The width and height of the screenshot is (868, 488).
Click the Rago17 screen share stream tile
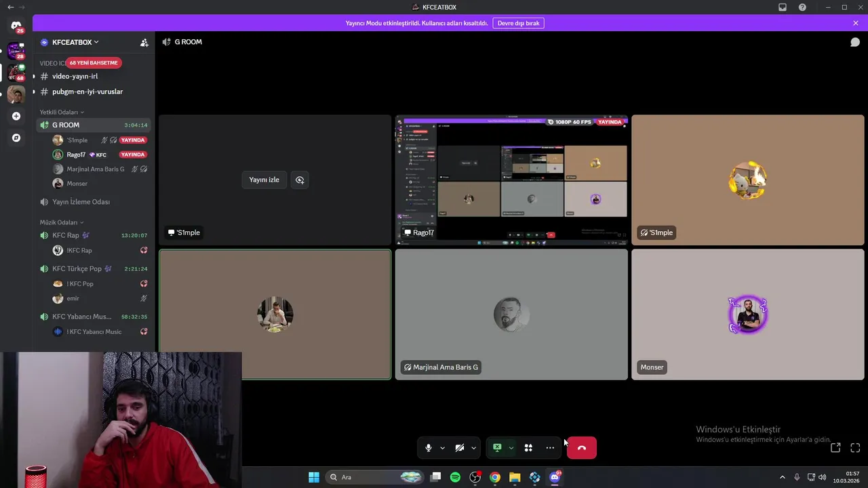[x=511, y=180]
